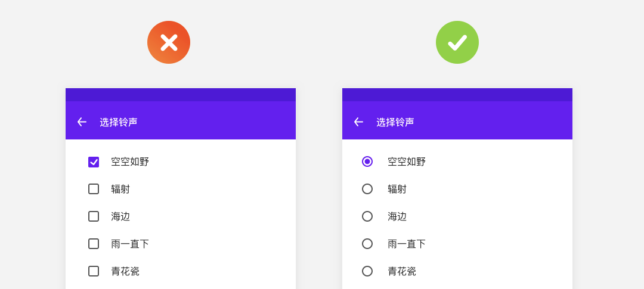Select the 空空如野 radio button
644x289 pixels.
[367, 161]
